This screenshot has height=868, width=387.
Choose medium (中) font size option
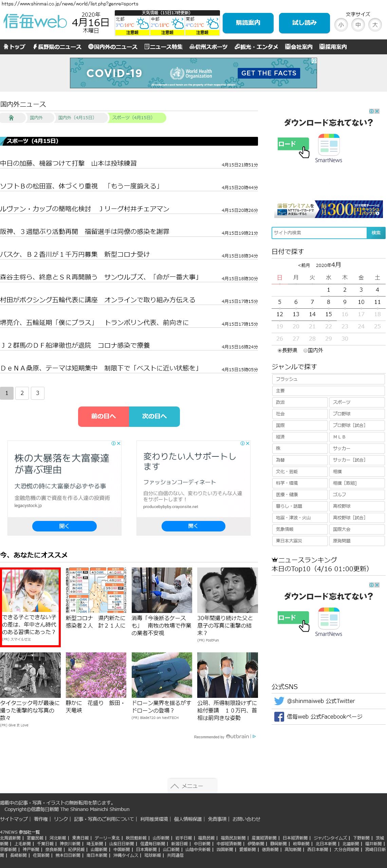358,25
